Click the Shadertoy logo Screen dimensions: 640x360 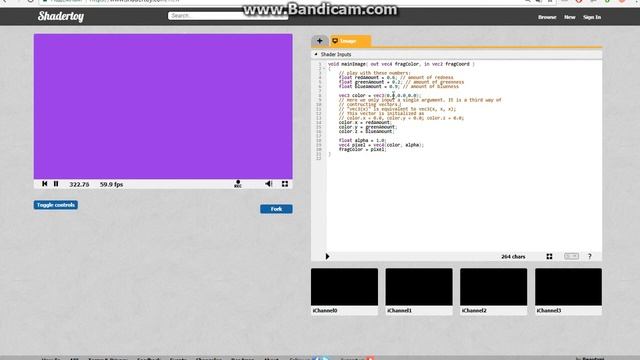pyautogui.click(x=61, y=16)
